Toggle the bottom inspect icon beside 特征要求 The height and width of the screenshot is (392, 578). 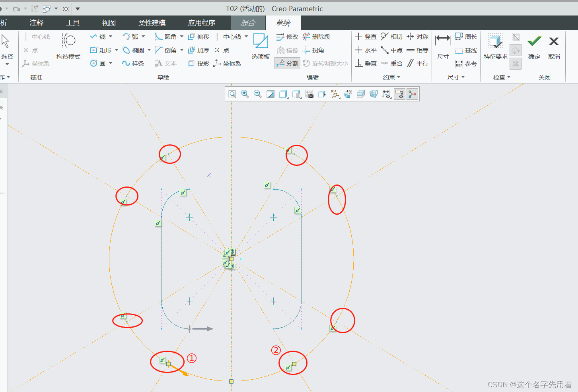tap(516, 63)
